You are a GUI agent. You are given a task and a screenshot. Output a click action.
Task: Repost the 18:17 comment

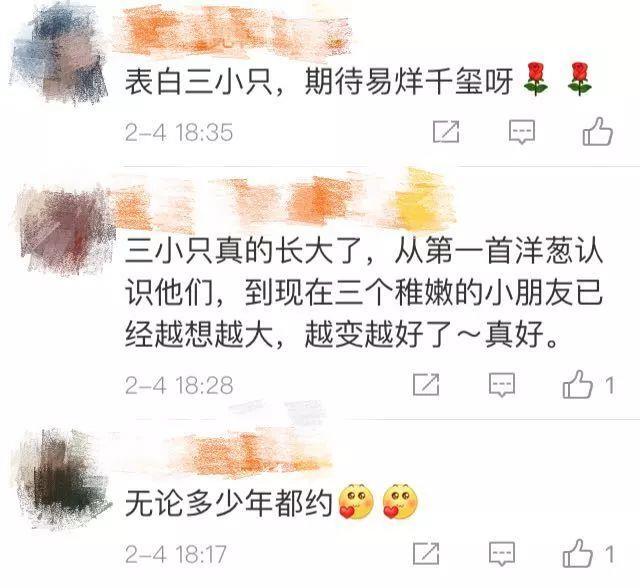[x=426, y=554]
